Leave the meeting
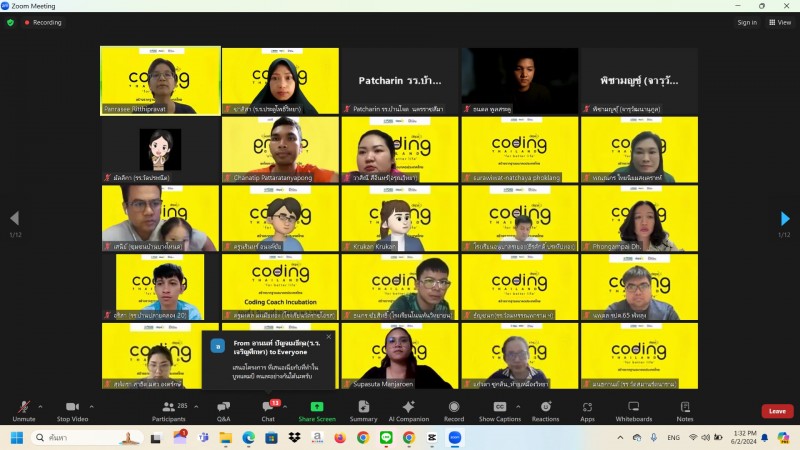 [777, 411]
